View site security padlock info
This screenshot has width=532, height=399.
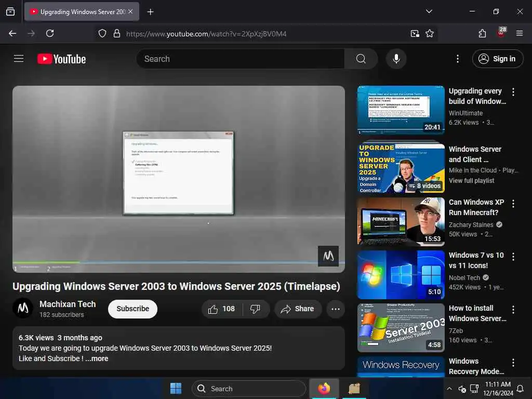click(117, 34)
